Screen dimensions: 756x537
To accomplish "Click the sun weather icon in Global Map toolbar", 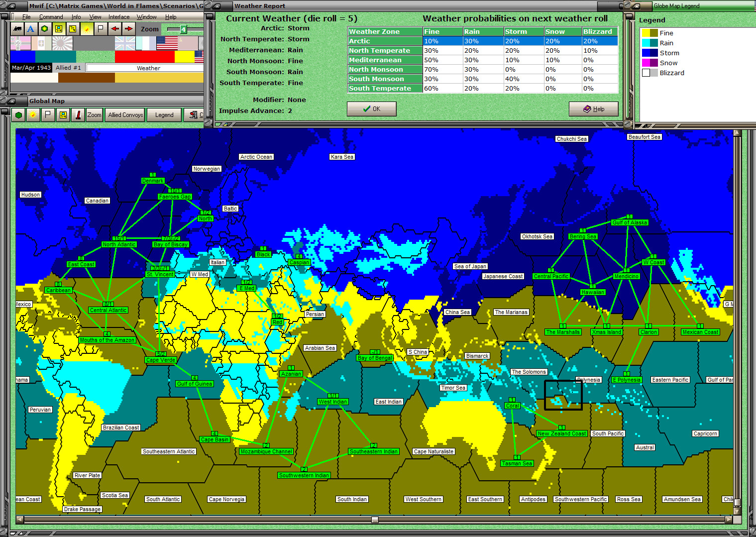I will coord(33,115).
